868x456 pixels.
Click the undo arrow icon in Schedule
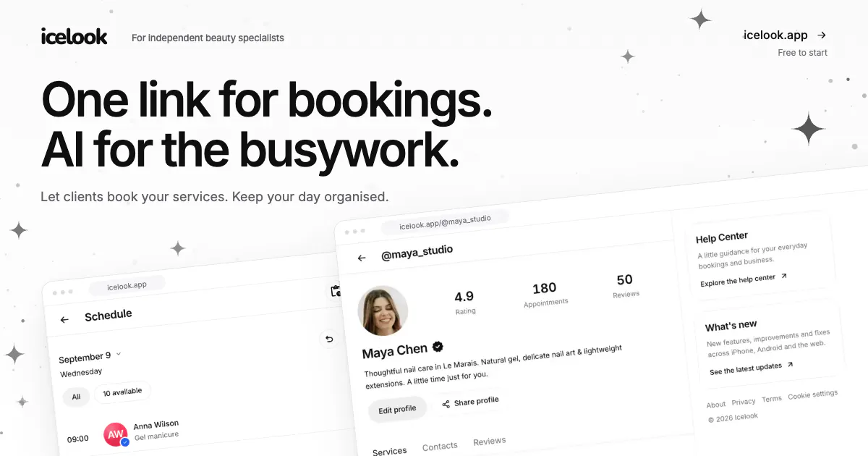point(329,339)
